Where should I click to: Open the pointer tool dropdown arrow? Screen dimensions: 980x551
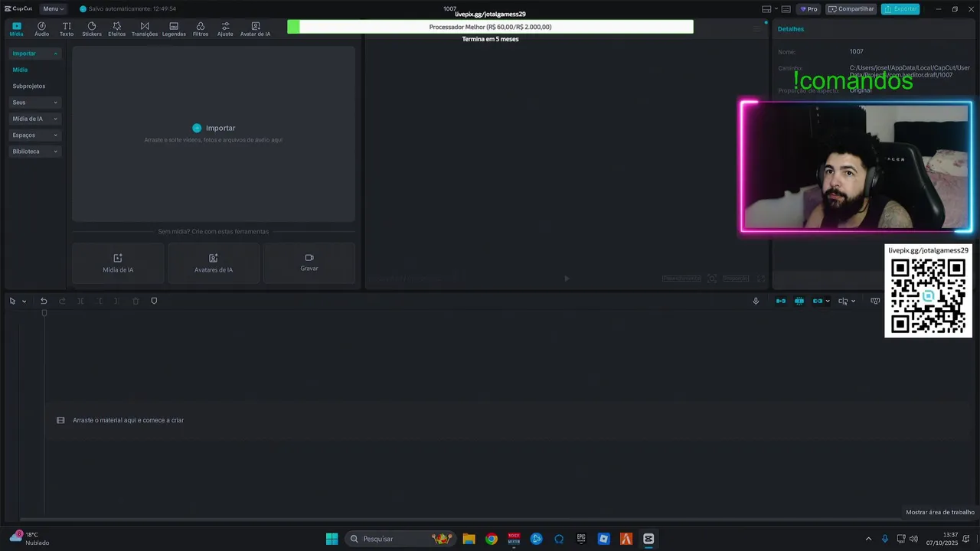click(24, 302)
